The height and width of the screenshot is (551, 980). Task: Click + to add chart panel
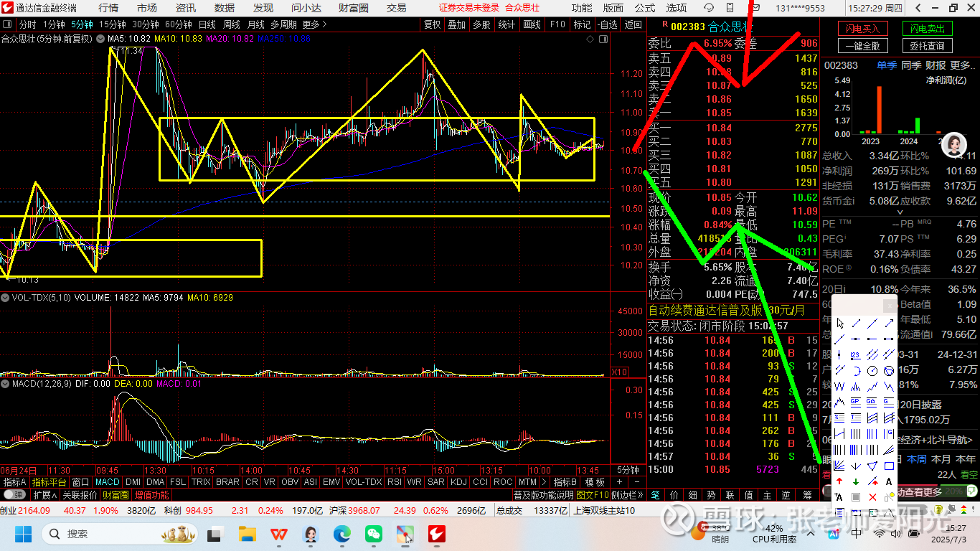coord(620,482)
